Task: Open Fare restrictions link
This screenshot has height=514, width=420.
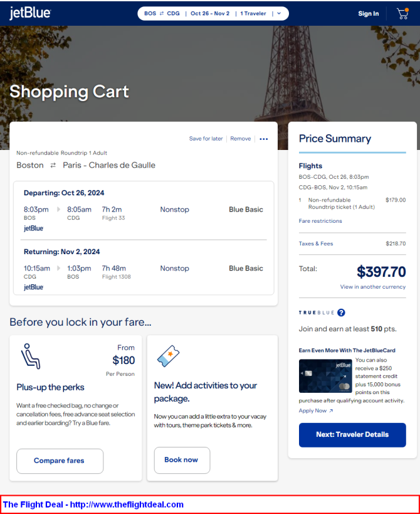Action: 320,221
